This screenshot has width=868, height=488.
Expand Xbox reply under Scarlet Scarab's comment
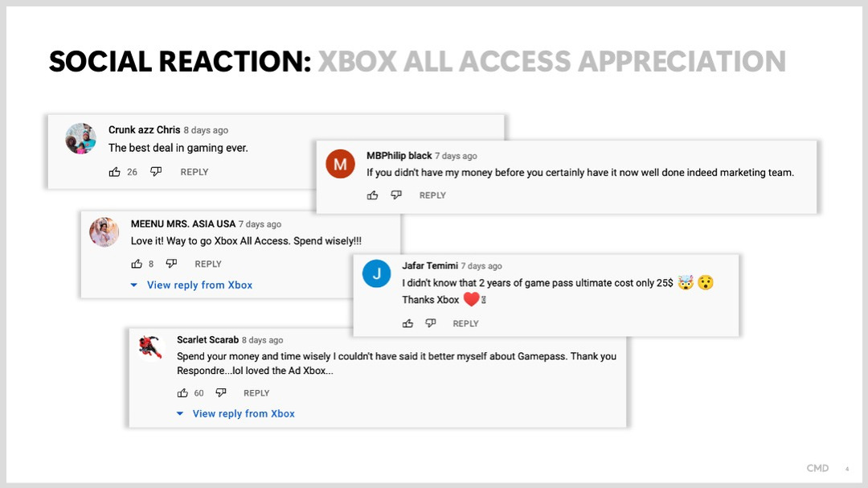point(235,413)
